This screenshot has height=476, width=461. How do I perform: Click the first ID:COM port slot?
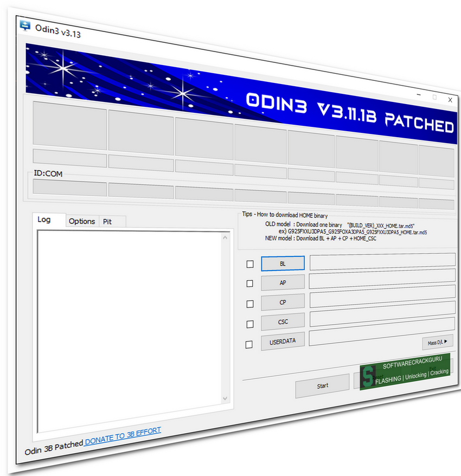pos(70,187)
